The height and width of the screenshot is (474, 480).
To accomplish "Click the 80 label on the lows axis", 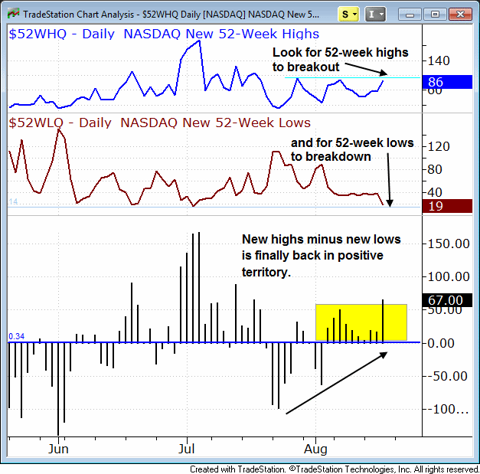I will click(x=435, y=170).
